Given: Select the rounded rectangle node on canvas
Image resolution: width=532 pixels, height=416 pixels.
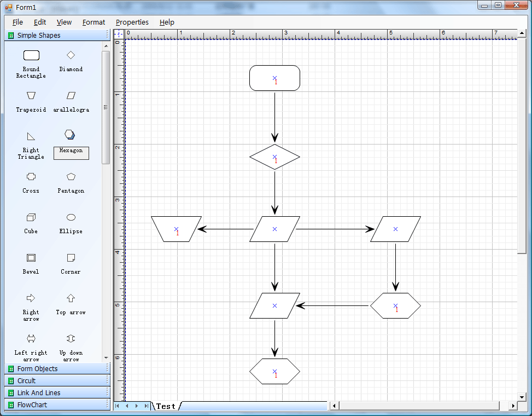Looking at the screenshot, I should [275, 78].
